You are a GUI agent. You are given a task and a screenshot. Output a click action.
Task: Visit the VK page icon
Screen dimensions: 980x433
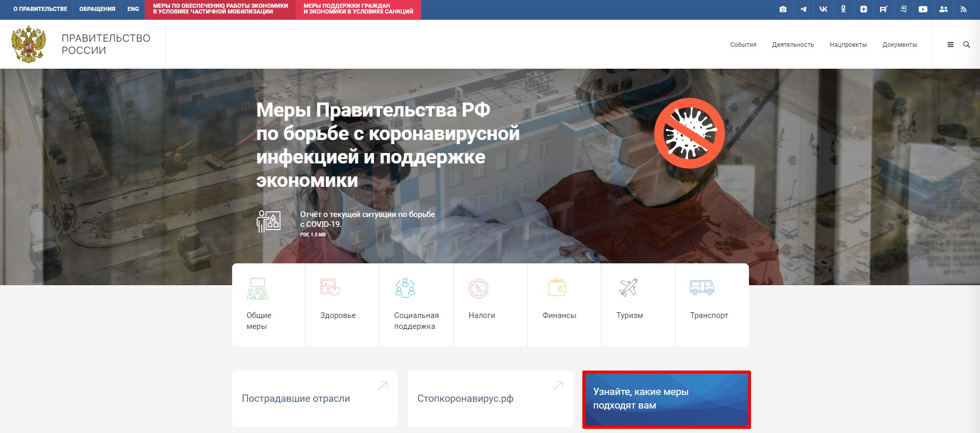click(823, 9)
